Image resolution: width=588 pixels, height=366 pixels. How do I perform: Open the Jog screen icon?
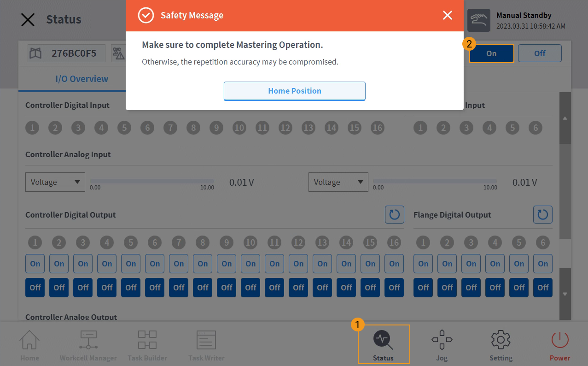click(442, 343)
